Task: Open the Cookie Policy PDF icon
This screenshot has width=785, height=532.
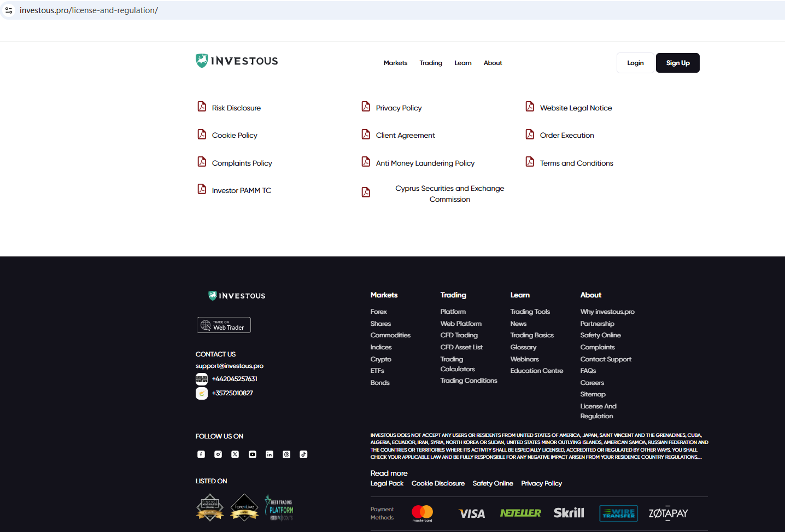Action: [x=202, y=135]
